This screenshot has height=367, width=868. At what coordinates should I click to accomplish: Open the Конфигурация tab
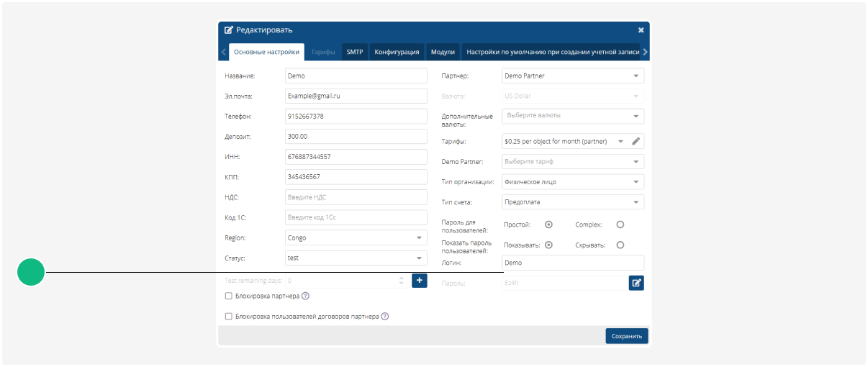(x=397, y=52)
